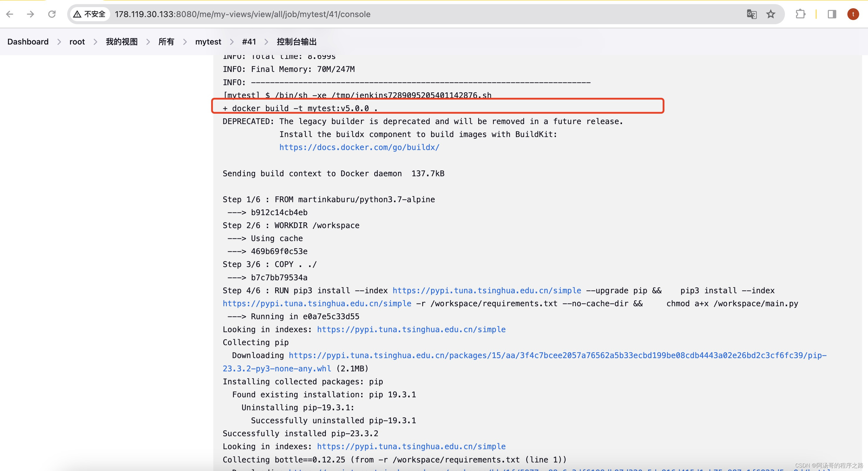Reload the Jenkins console page

(x=52, y=14)
